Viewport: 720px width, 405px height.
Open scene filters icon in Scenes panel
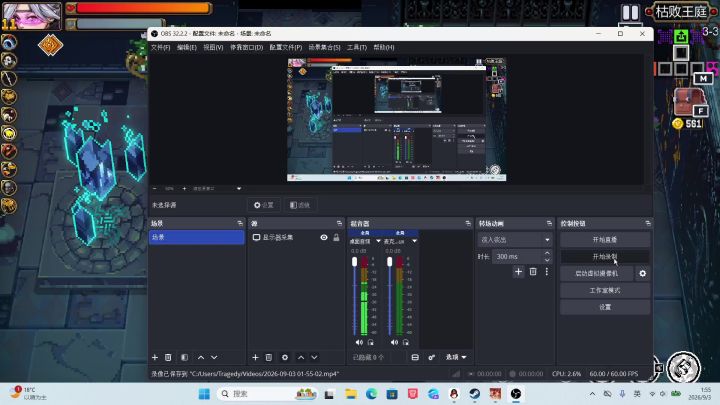pos(184,357)
